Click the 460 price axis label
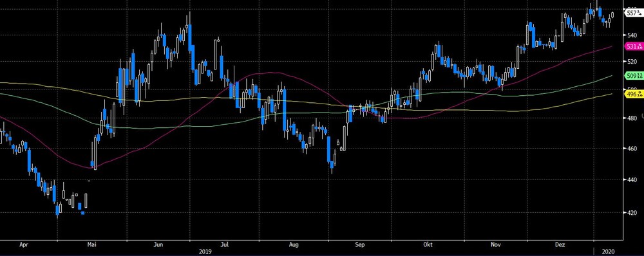This screenshot has width=644, height=256. pos(632,149)
